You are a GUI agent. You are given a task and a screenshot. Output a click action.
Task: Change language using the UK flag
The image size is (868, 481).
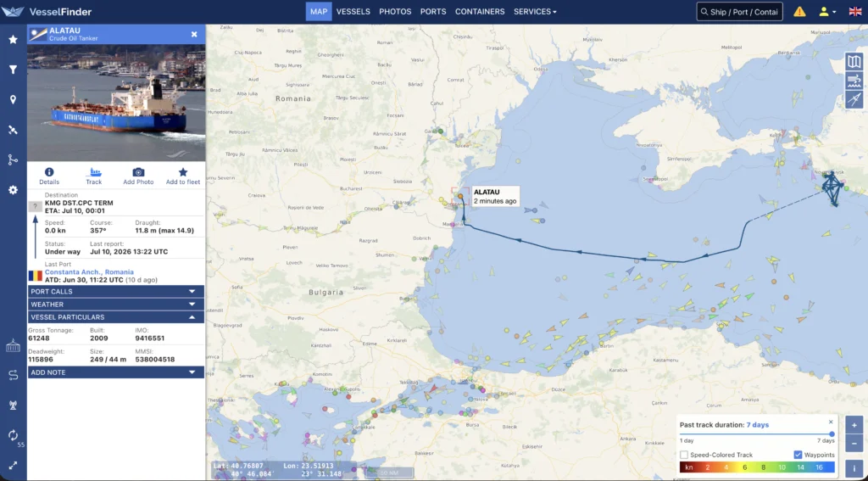coord(855,12)
